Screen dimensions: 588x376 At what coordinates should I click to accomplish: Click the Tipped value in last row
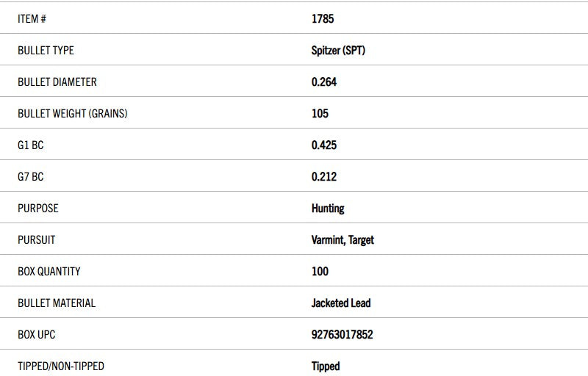[x=326, y=366]
